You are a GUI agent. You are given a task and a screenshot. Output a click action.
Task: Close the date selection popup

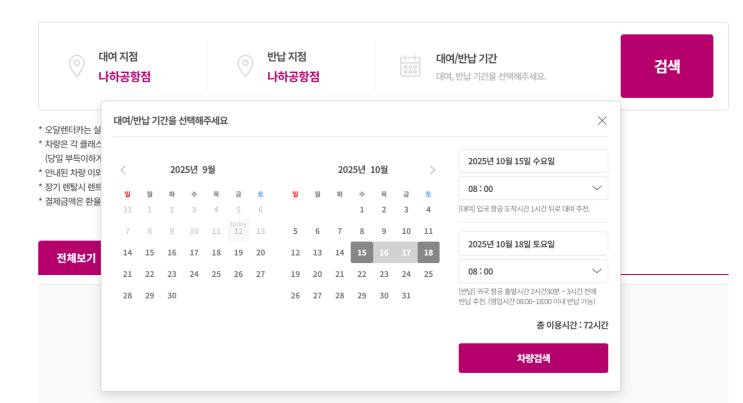pyautogui.click(x=602, y=120)
